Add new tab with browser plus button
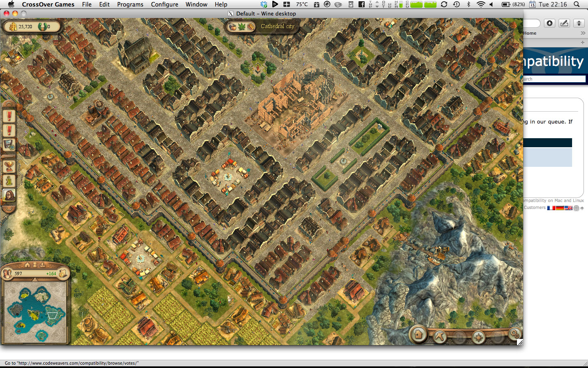 [583, 42]
